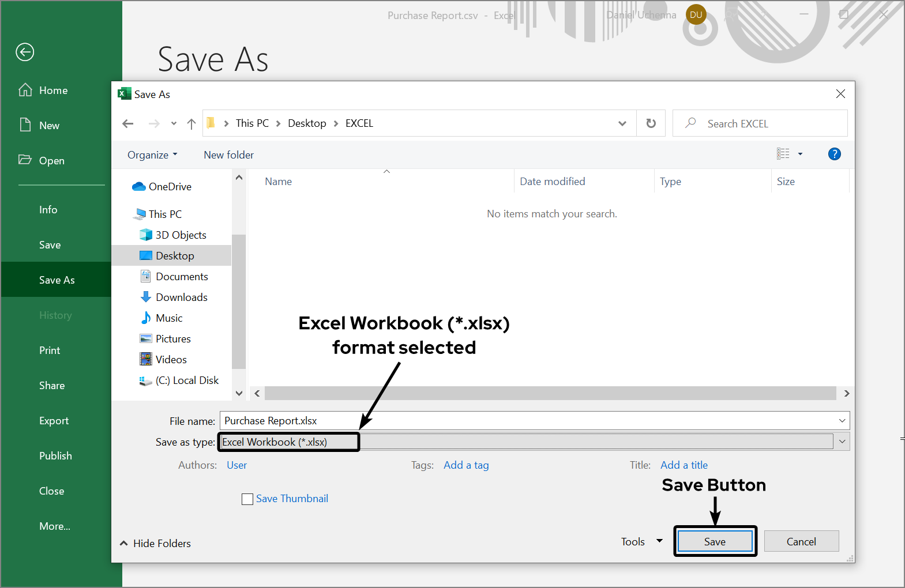This screenshot has width=905, height=588.
Task: Select the Save As backstage tab
Action: tap(57, 280)
